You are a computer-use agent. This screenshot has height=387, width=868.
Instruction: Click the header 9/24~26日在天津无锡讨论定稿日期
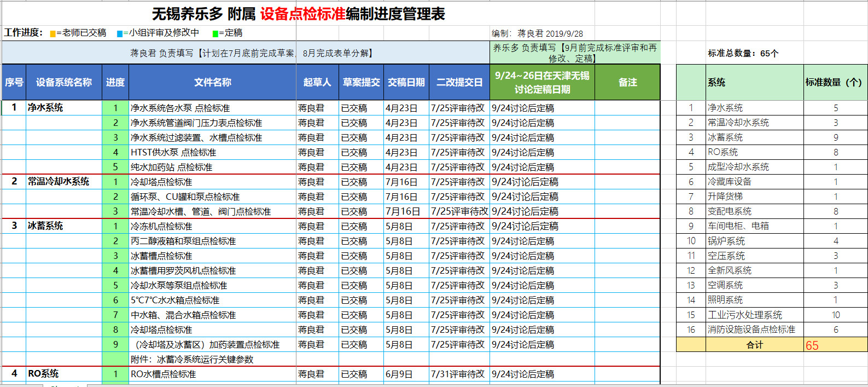(x=542, y=82)
